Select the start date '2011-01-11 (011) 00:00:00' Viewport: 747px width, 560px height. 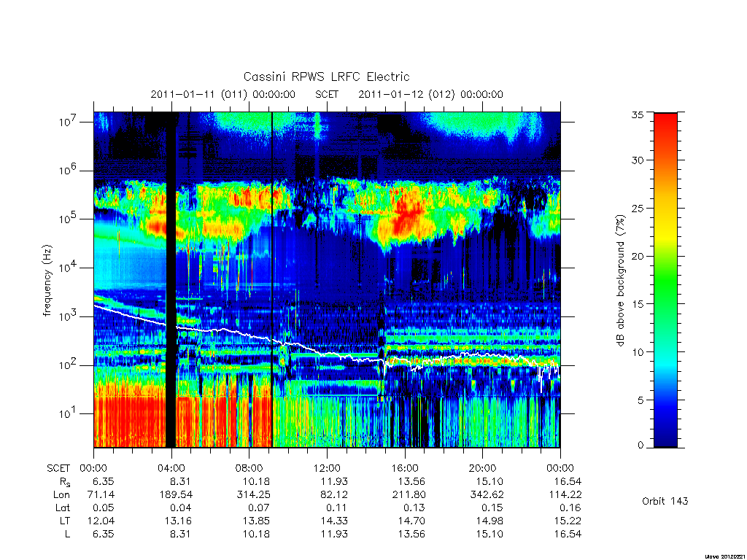point(223,94)
